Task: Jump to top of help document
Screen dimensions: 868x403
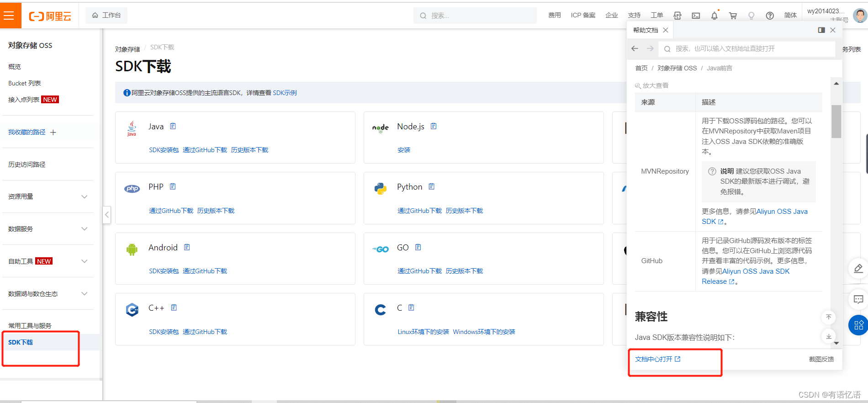Action: (x=828, y=317)
